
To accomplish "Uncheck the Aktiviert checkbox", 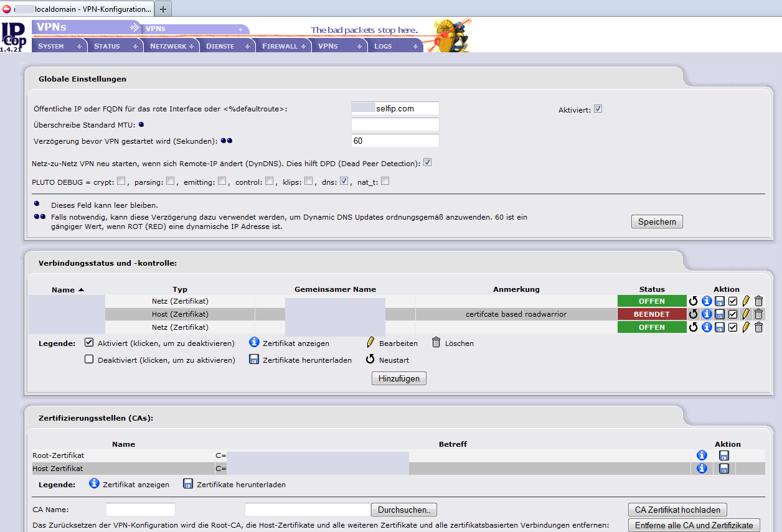I will click(x=598, y=109).
